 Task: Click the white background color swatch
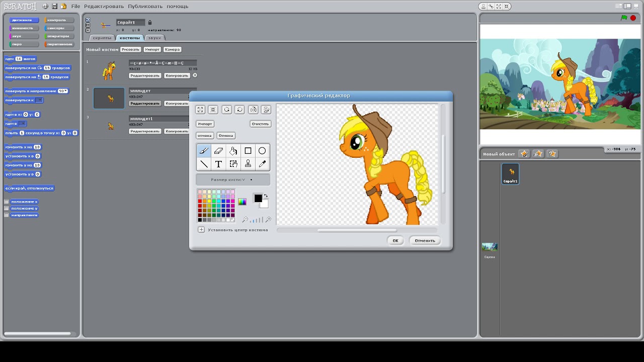coord(265,205)
